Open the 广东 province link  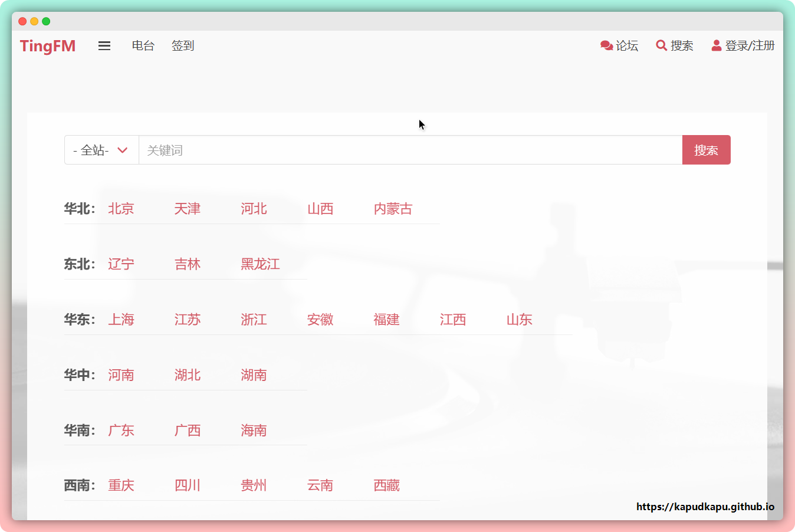[121, 431]
